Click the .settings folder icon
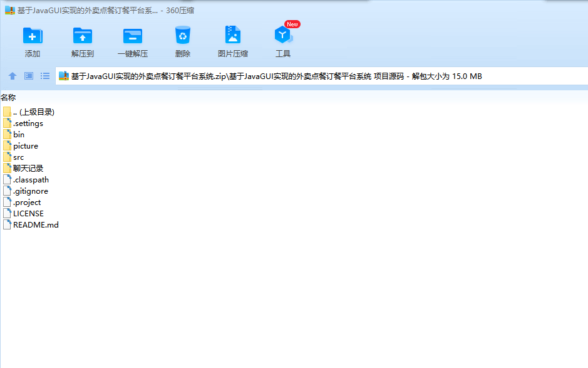Image resolution: width=588 pixels, height=368 pixels. coord(7,123)
